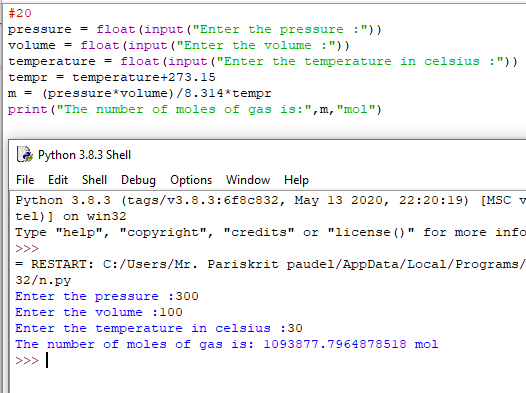Click the pressure input code line
526x393 pixels.
[195, 29]
